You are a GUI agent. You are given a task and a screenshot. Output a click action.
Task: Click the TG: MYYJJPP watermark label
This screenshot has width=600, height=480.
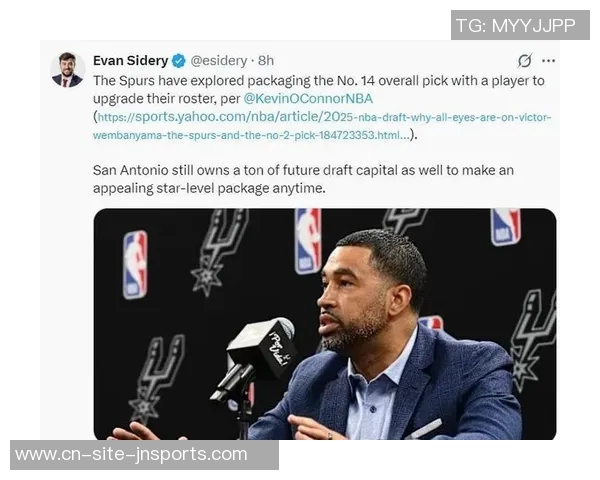click(519, 25)
